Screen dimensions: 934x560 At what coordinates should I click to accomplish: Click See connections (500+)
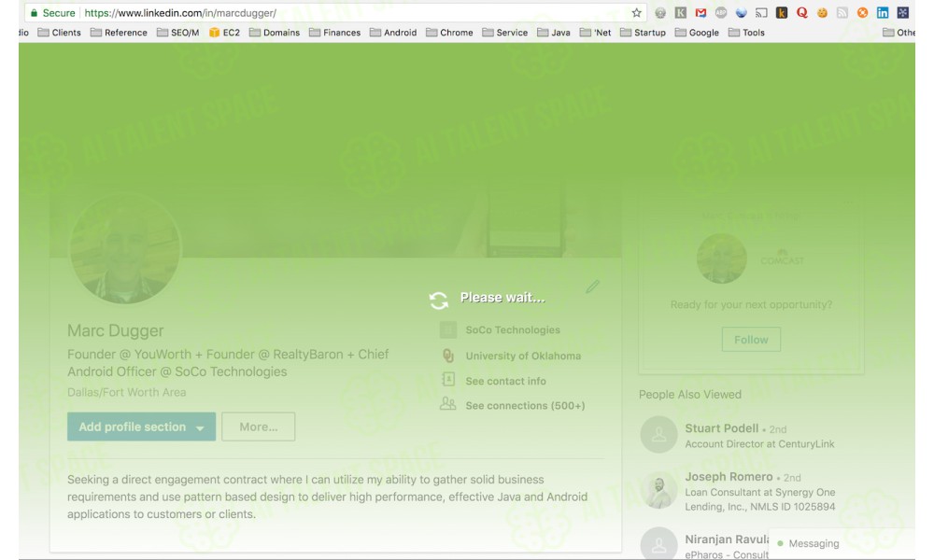pyautogui.click(x=525, y=405)
